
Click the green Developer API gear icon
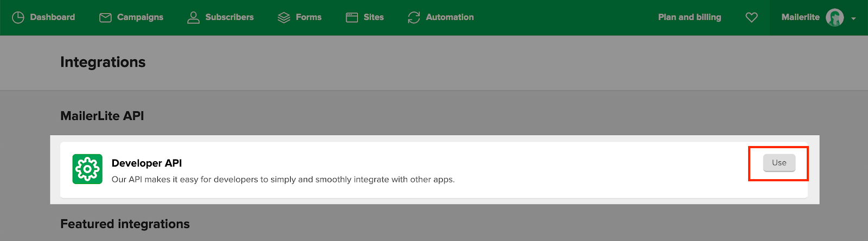pos(87,169)
